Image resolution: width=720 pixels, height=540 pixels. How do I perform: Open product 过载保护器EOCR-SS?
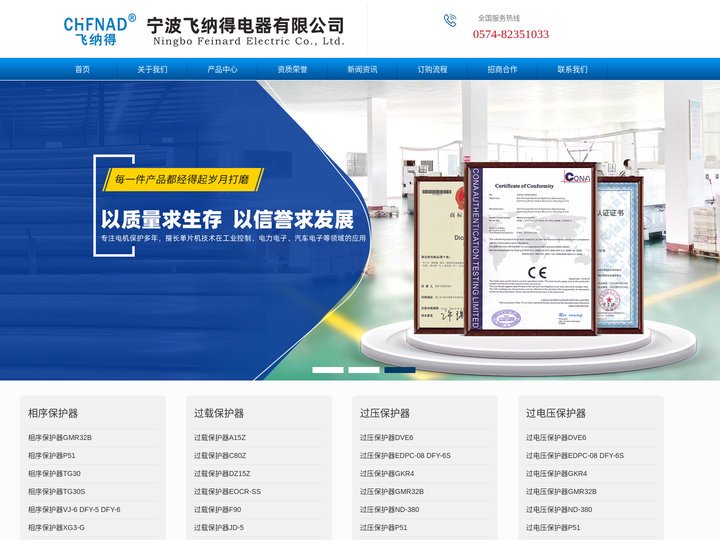[227, 491]
